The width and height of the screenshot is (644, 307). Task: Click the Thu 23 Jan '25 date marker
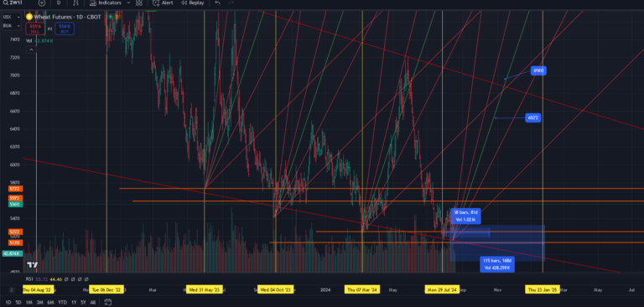click(543, 289)
